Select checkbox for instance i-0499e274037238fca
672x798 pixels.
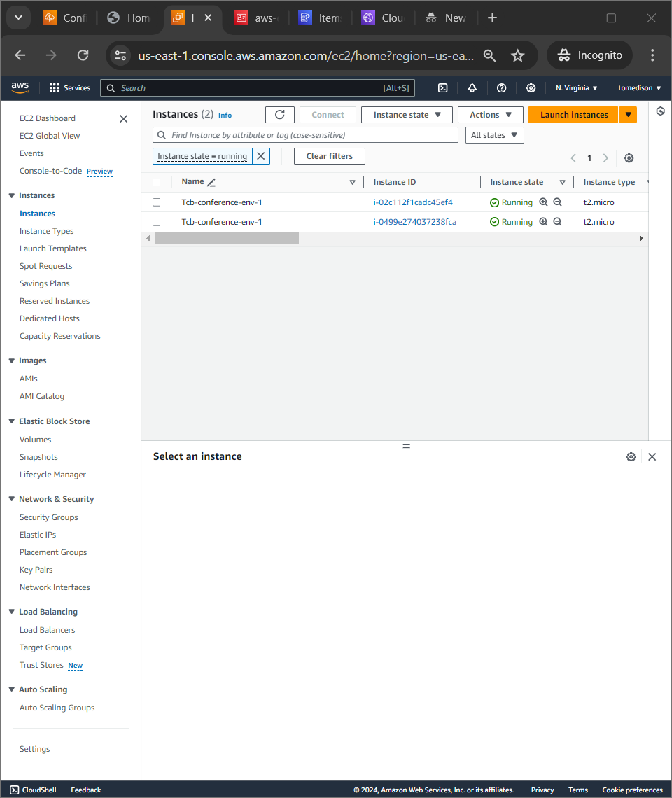click(x=156, y=221)
